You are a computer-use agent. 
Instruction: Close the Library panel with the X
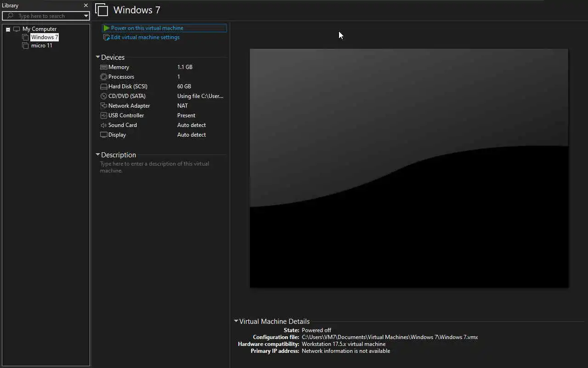click(86, 6)
